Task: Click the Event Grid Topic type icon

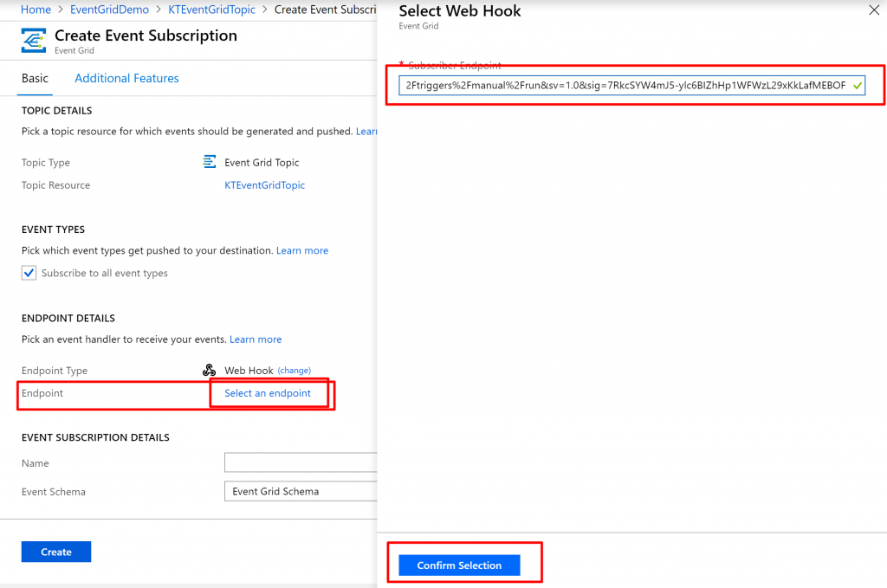Action: [x=210, y=162]
